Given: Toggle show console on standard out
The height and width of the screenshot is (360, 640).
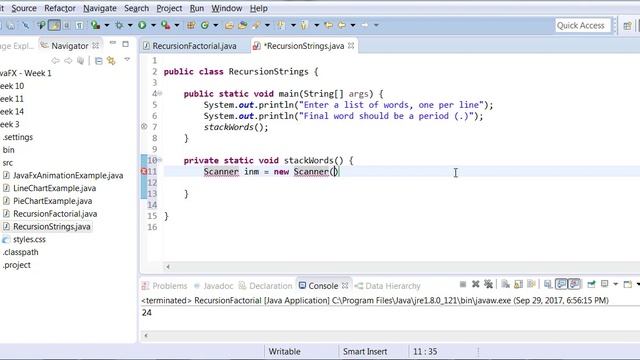Looking at the screenshot, I should pos(561,284).
